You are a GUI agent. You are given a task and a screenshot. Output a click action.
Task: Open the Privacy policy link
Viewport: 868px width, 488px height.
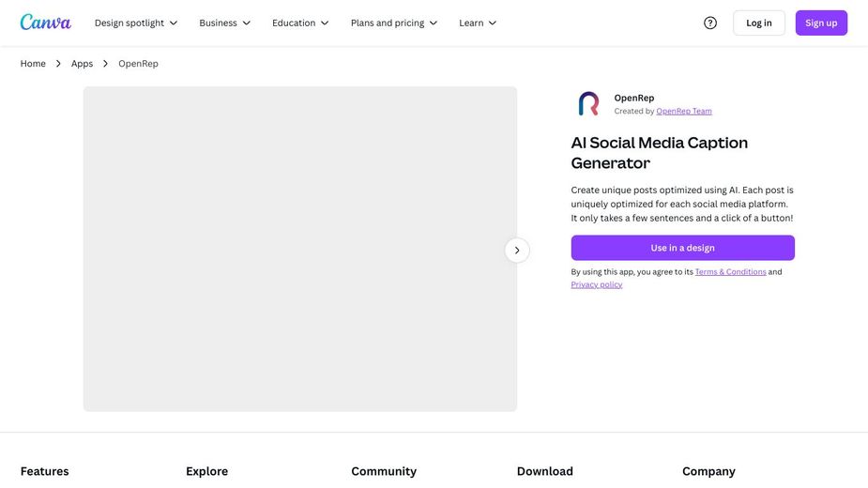(x=597, y=284)
